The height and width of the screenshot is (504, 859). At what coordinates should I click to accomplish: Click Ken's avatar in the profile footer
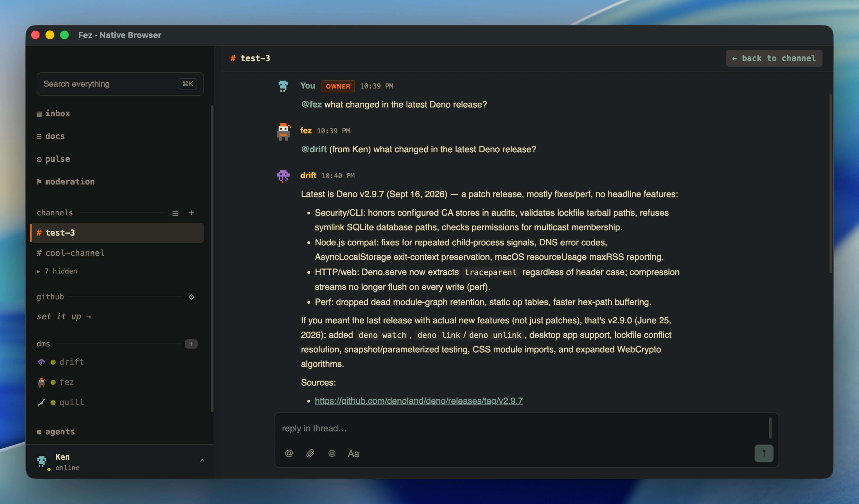(42, 461)
